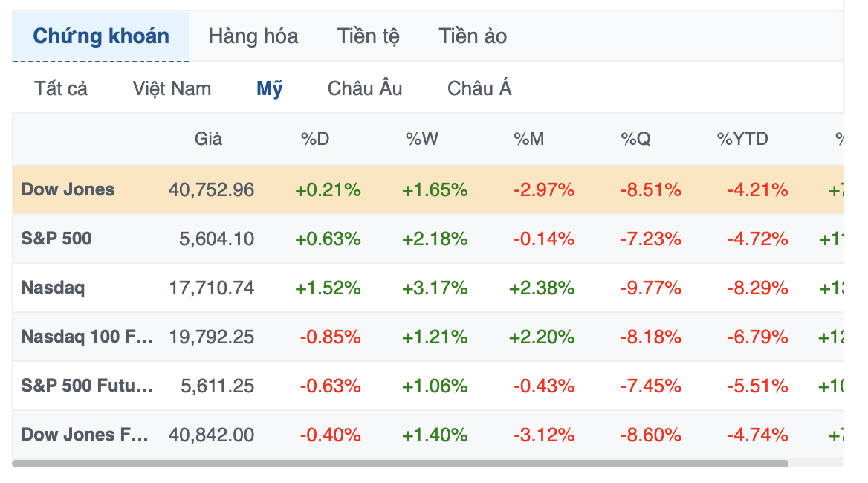Select the Mỹ region filter
This screenshot has height=483, width=868.
[270, 89]
